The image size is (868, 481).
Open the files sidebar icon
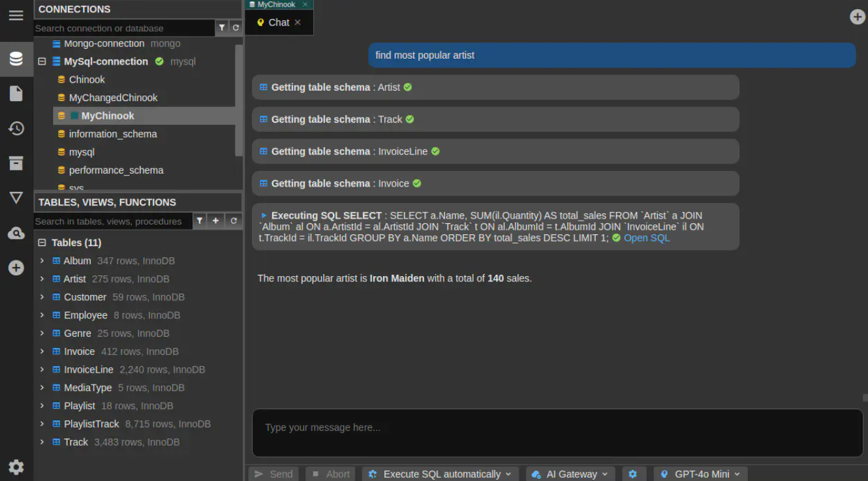tap(16, 94)
